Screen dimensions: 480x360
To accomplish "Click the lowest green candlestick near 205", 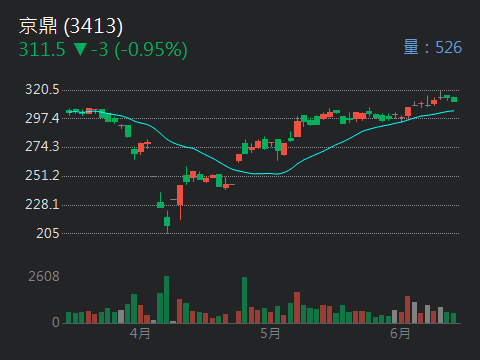I will [x=167, y=221].
